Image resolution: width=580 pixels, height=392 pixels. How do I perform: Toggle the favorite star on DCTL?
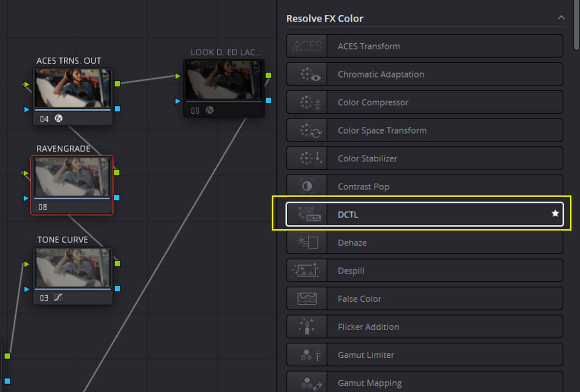click(x=555, y=213)
